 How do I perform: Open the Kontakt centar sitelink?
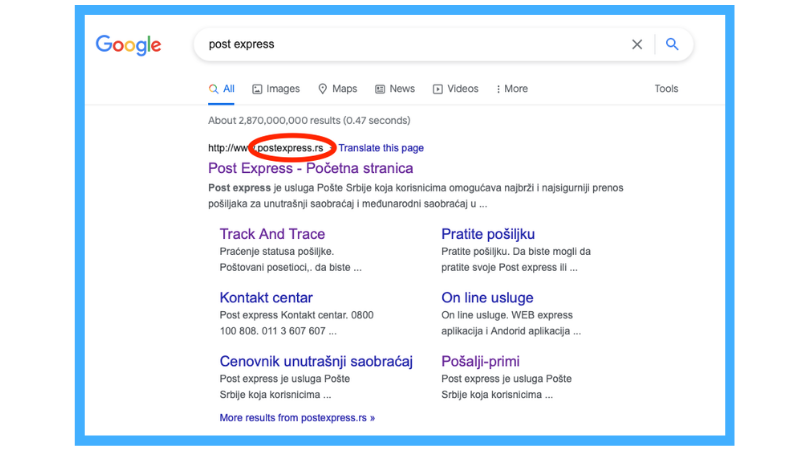tap(266, 298)
